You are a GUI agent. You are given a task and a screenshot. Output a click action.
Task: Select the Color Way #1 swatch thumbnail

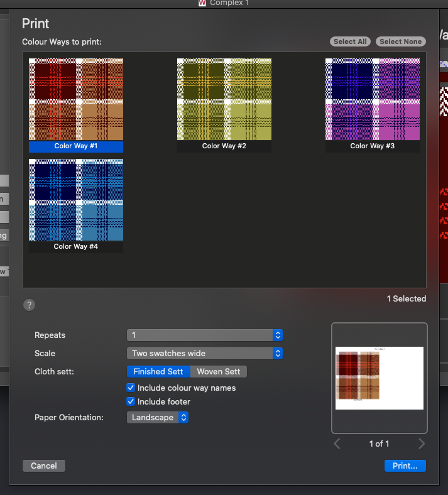(76, 99)
